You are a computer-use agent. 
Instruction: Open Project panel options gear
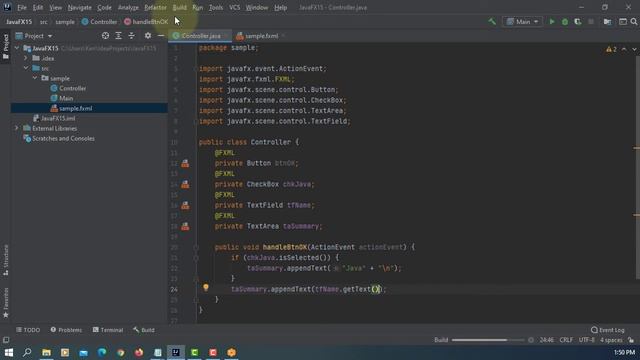[x=148, y=36]
